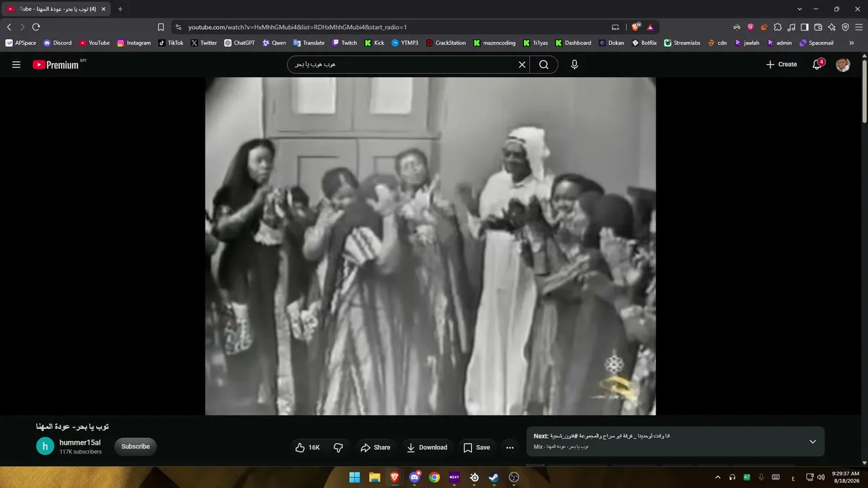Run search with the magnifier button
The height and width of the screenshot is (488, 868).
[x=544, y=64]
